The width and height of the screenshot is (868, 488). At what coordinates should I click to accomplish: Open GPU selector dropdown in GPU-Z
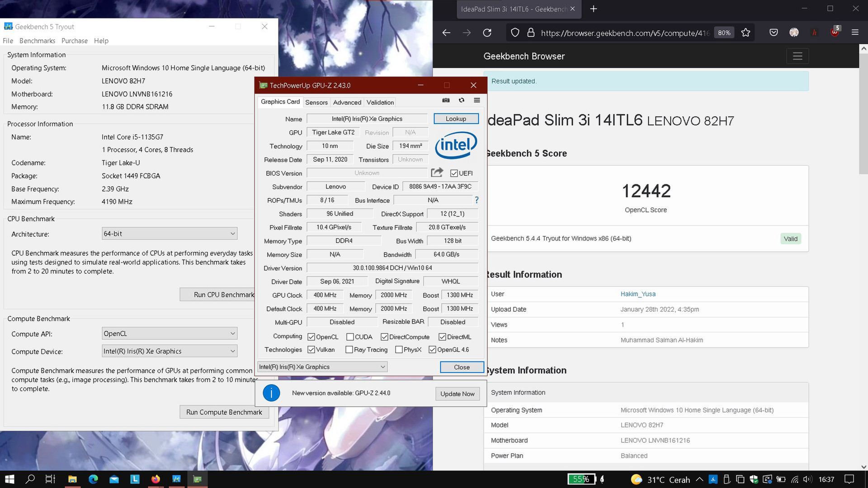click(322, 367)
